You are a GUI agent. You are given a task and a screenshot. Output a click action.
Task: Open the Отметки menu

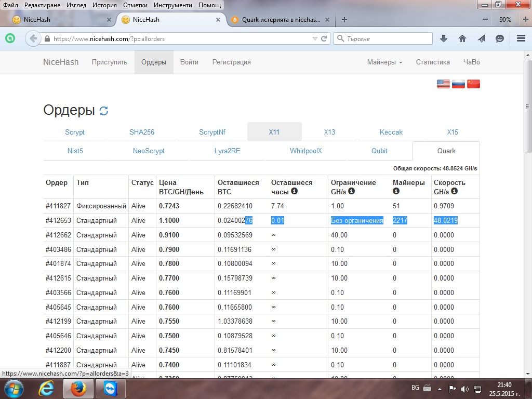[x=135, y=5]
